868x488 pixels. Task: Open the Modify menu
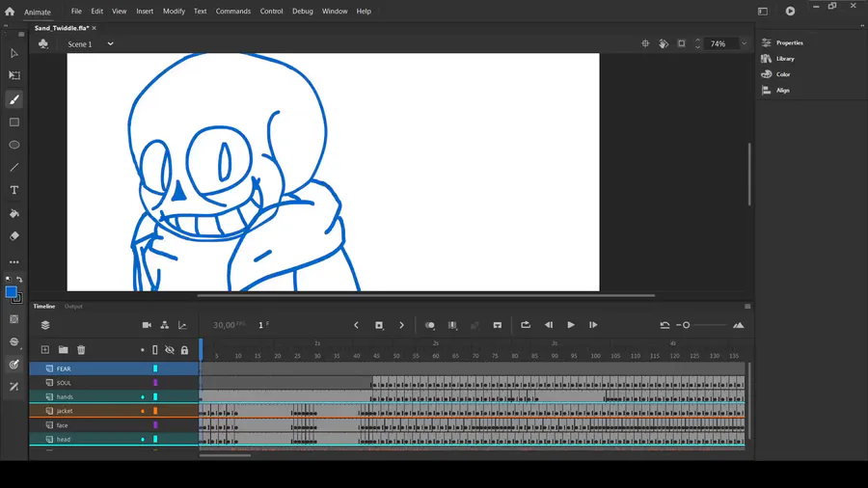pyautogui.click(x=174, y=11)
